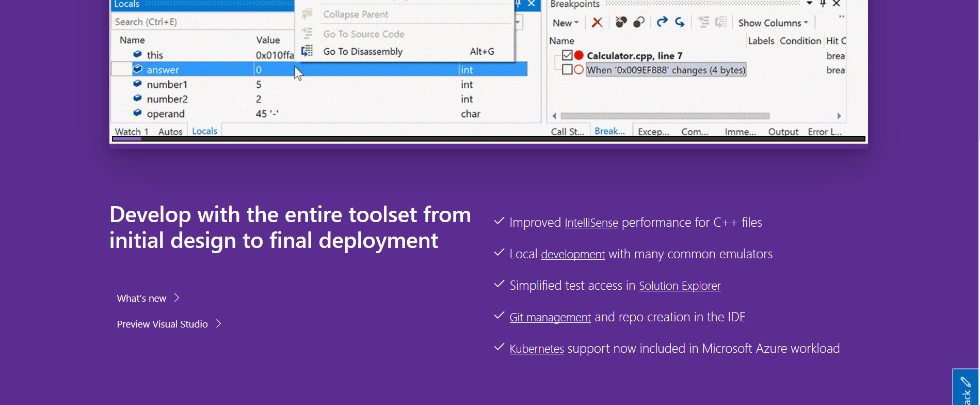Viewport: 980px width, 405px height.
Task: Select 'When 0x009EF888 changes (4 bytes)' breakpoint text
Action: [666, 70]
